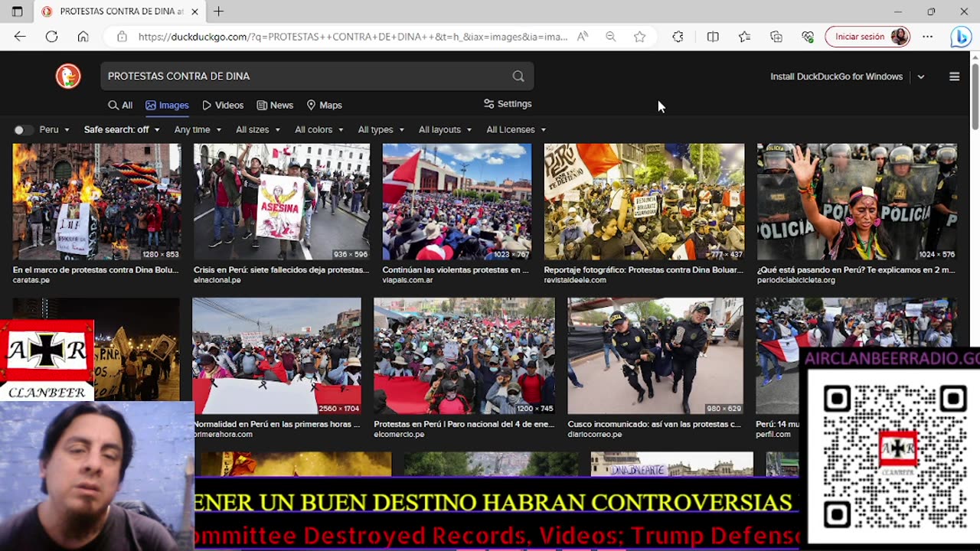Open Any time filter dropdown
This screenshot has width=980, height=551.
(198, 130)
